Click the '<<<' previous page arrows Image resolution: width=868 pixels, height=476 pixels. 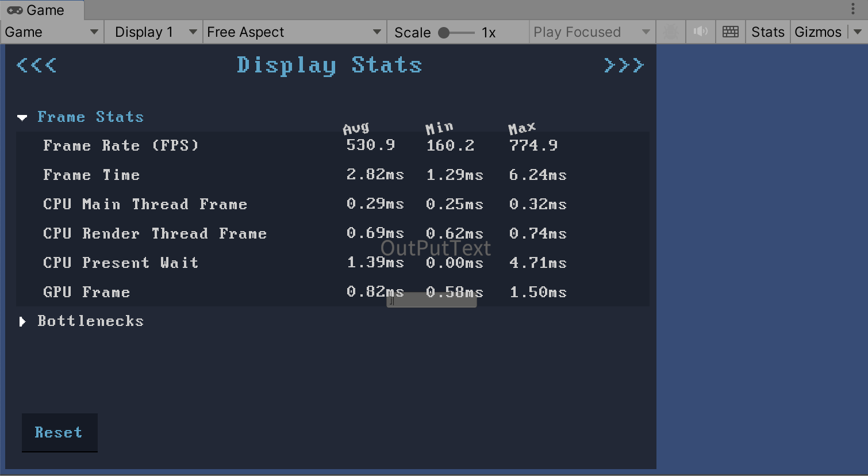(x=36, y=65)
